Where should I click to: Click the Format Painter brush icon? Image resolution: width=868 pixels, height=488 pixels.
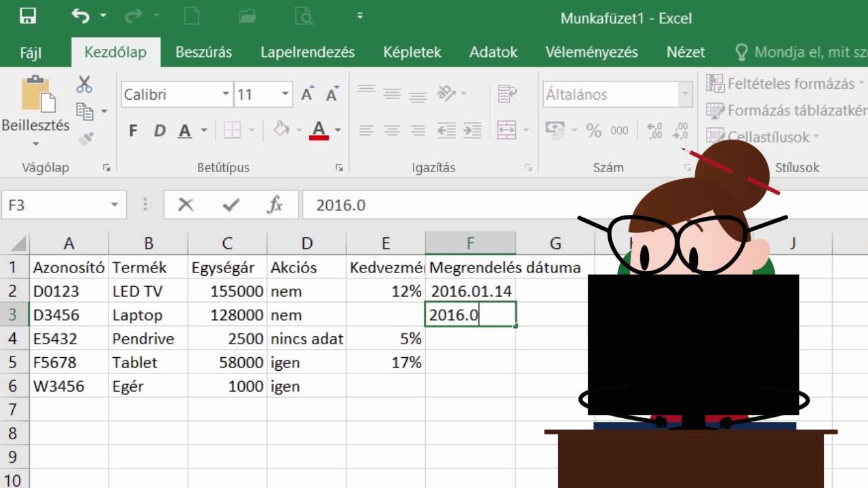pyautogui.click(x=85, y=138)
